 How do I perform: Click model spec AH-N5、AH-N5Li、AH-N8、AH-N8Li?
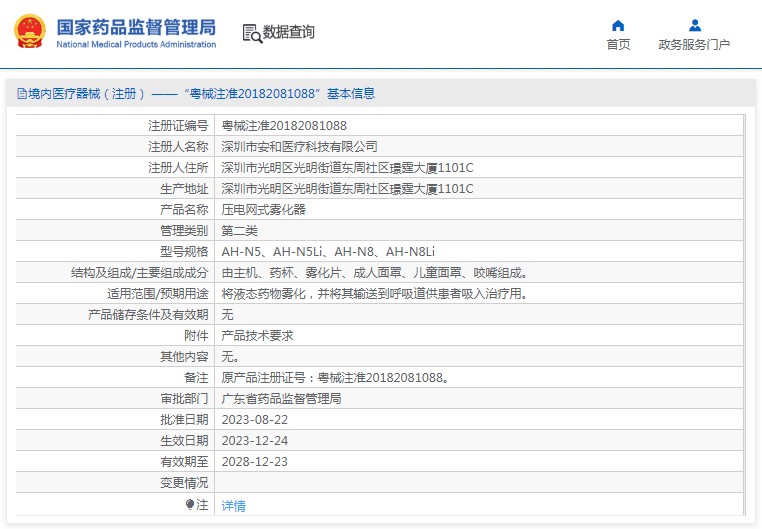(x=328, y=252)
